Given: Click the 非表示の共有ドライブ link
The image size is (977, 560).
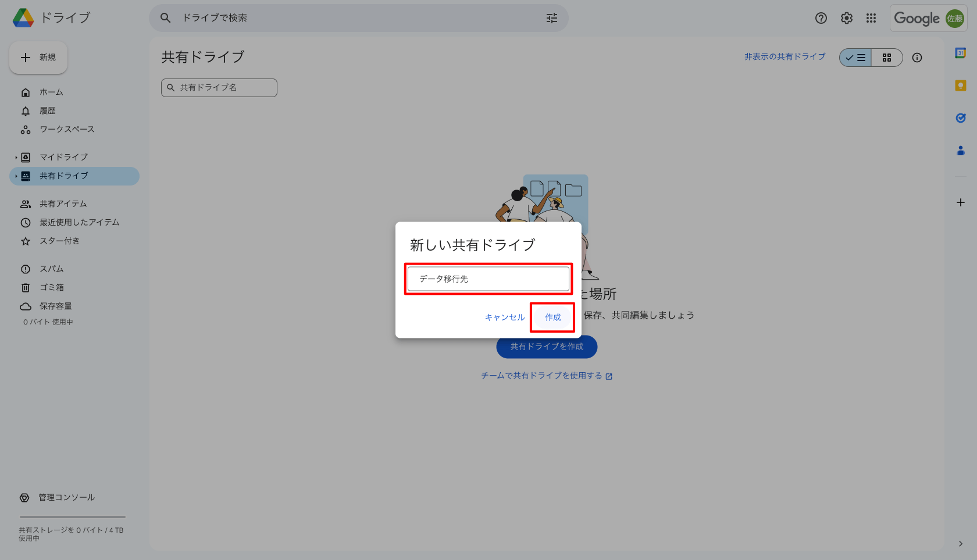Looking at the screenshot, I should (785, 56).
